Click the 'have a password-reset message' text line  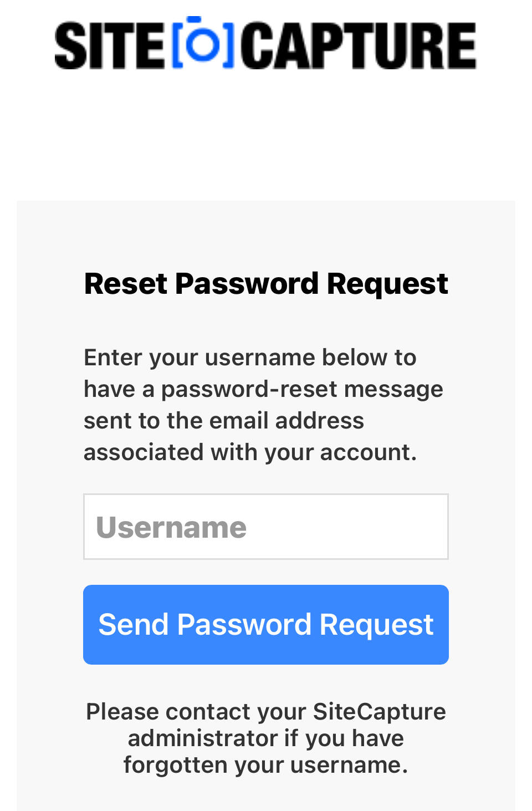pos(263,389)
